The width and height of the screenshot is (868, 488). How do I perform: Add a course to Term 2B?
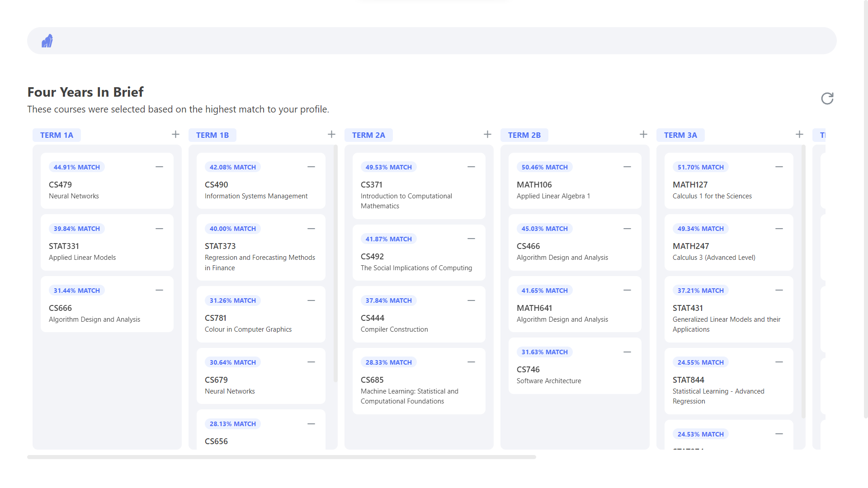[x=643, y=134]
